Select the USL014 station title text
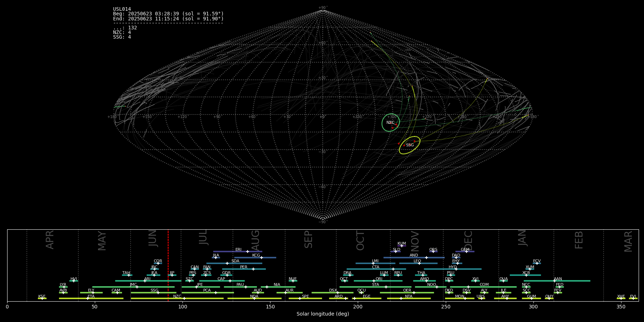 pos(122,9)
